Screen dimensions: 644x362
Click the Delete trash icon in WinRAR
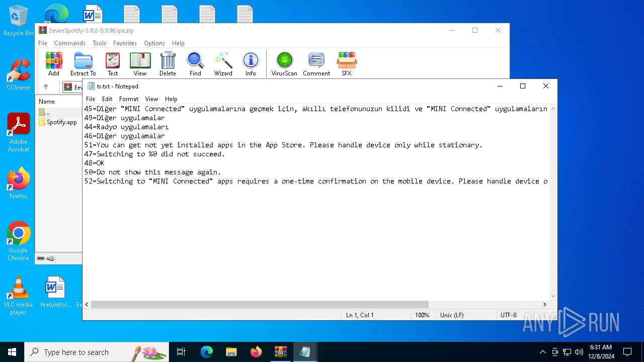point(168,64)
